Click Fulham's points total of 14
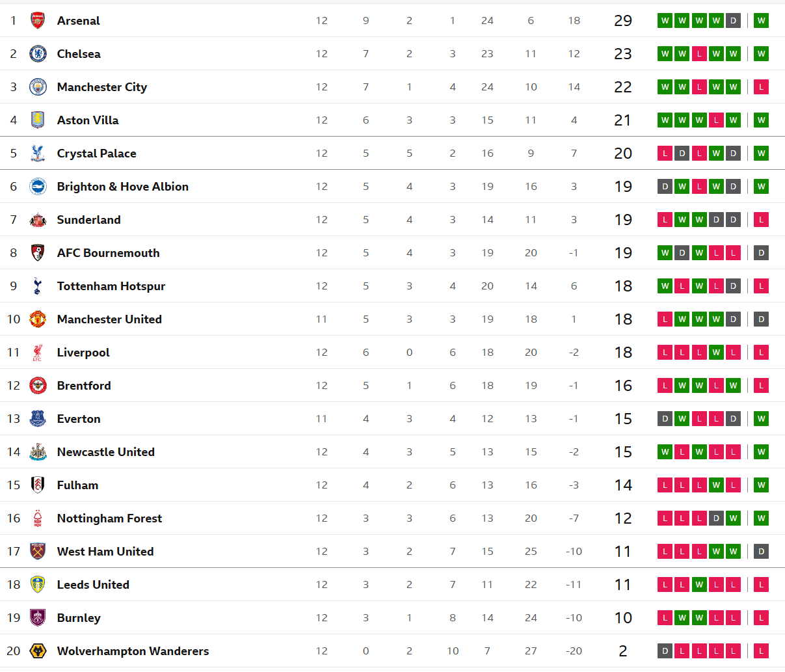 pyautogui.click(x=623, y=485)
